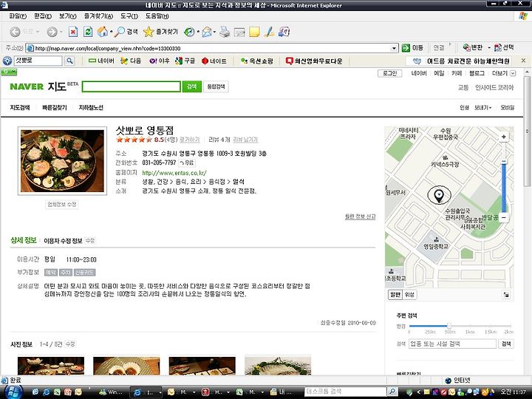The width and height of the screenshot is (532, 399).
Task: Open the 보내기 dropdown
Action: [482, 108]
